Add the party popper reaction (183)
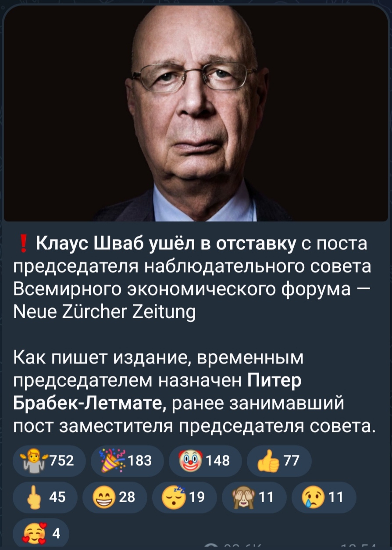This screenshot has height=550, width=392. pos(127,460)
